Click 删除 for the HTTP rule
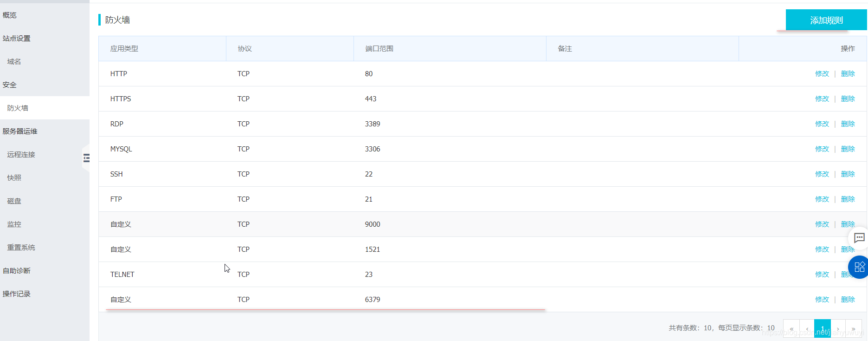The height and width of the screenshot is (341, 868). coord(848,73)
